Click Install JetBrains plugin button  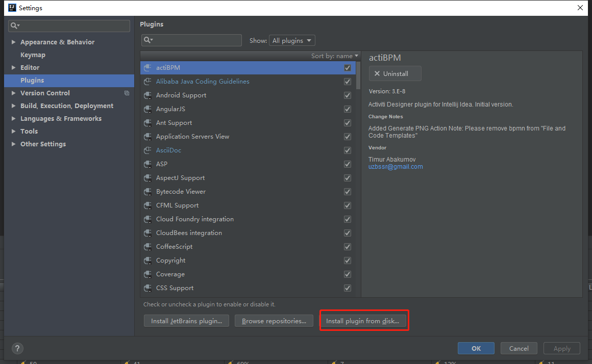[x=186, y=321]
